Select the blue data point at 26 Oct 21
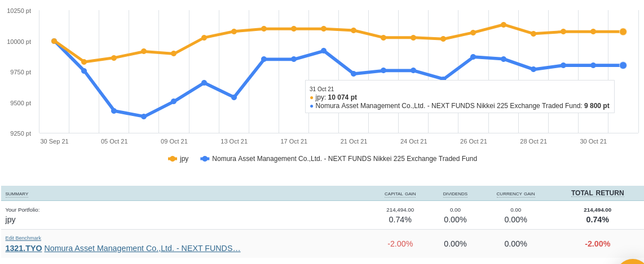Image resolution: width=644 pixels, height=264 pixels. click(473, 57)
